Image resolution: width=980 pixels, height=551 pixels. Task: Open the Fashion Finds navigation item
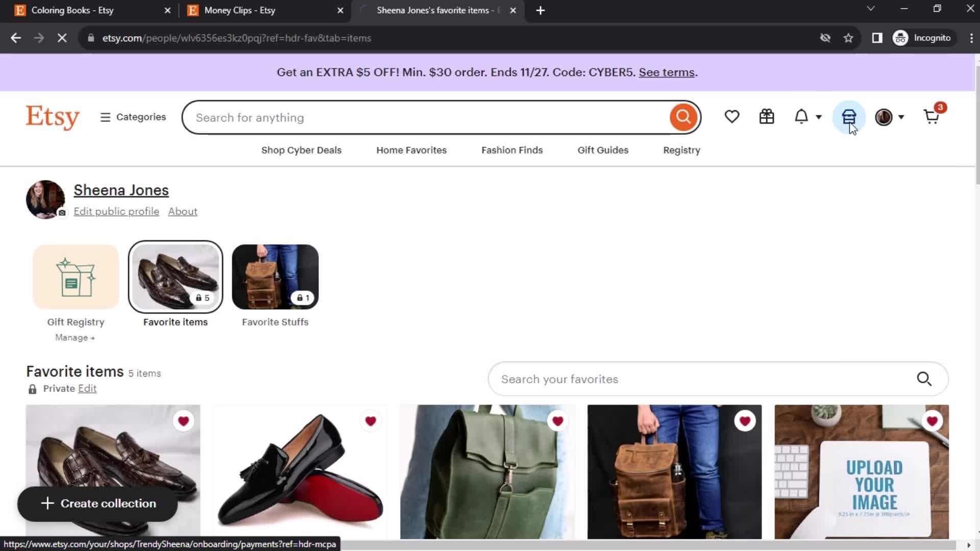512,150
